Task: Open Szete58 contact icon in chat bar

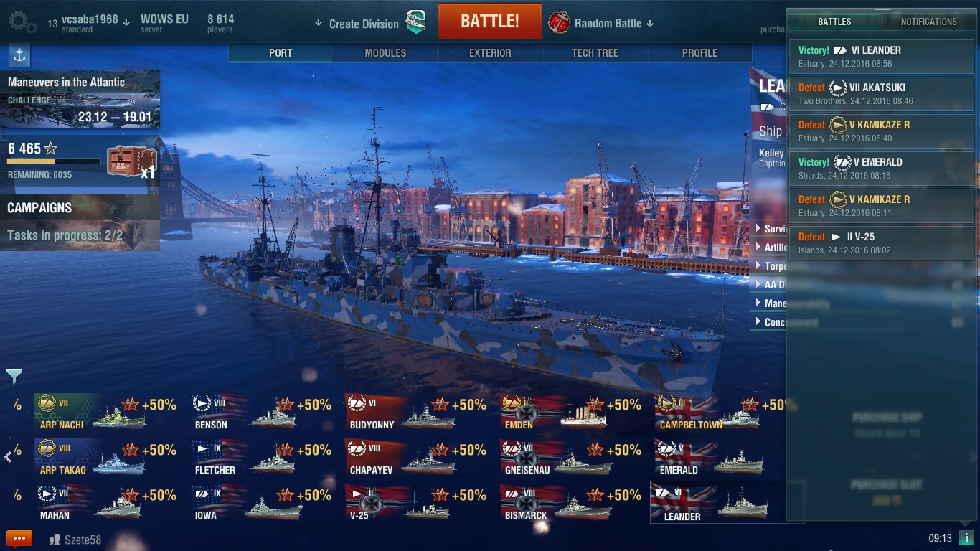Action: pos(55,540)
